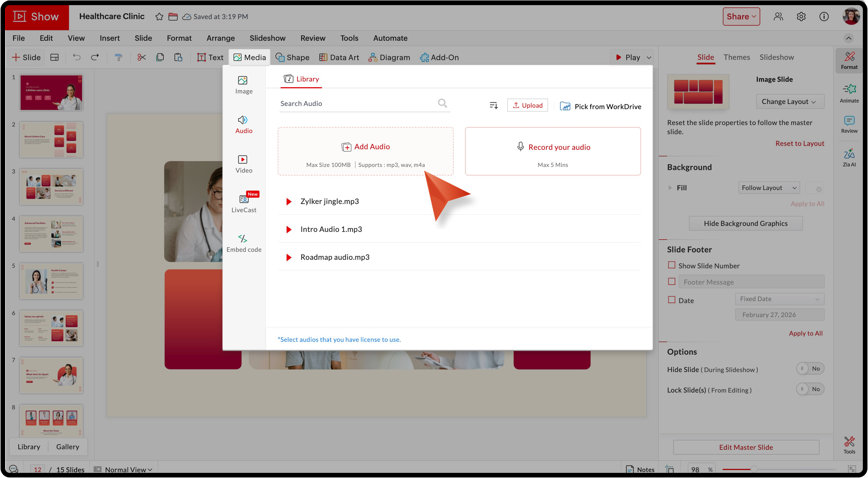Click the zoom slider handle
The height and width of the screenshot is (478, 868).
754,469
